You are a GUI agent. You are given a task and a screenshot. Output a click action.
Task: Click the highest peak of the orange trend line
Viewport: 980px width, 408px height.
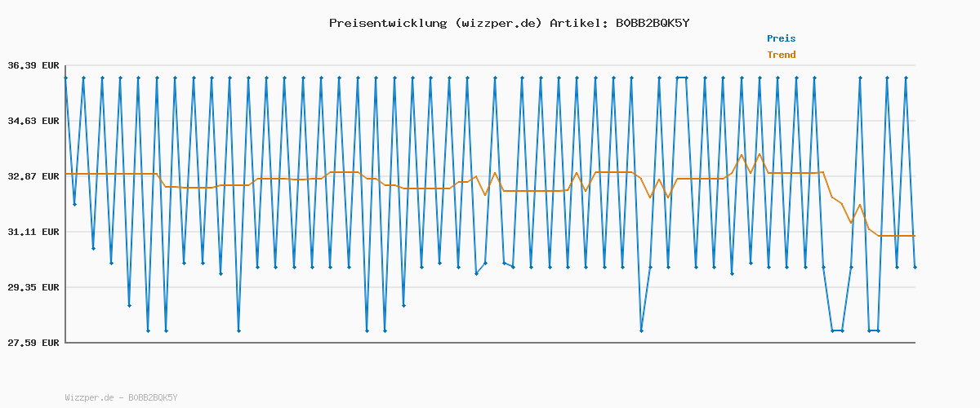[759, 154]
